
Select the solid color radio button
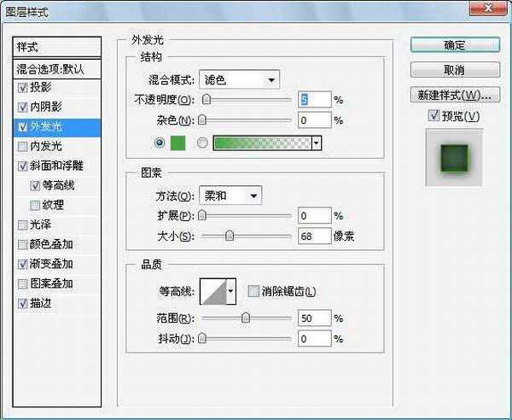[x=159, y=143]
